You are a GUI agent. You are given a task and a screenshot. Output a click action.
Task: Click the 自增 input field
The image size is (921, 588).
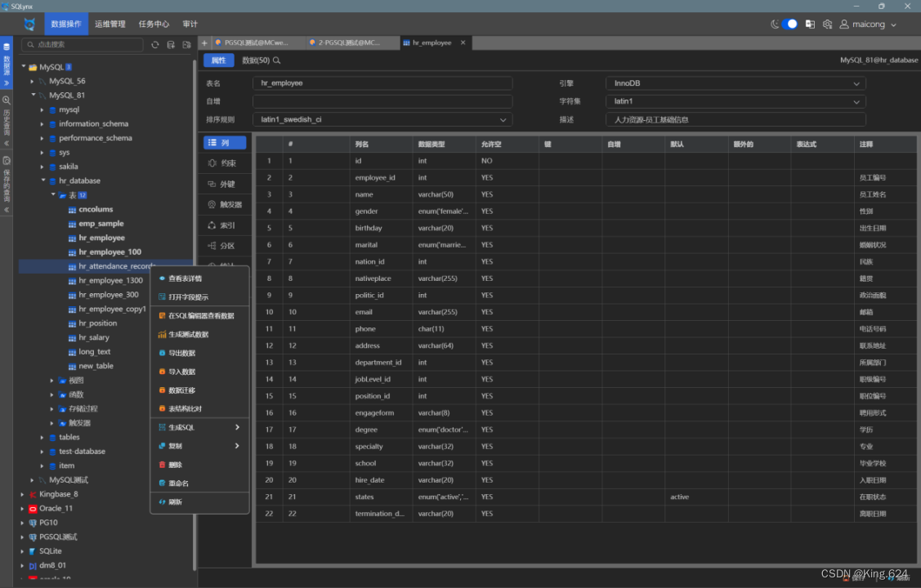tap(382, 101)
